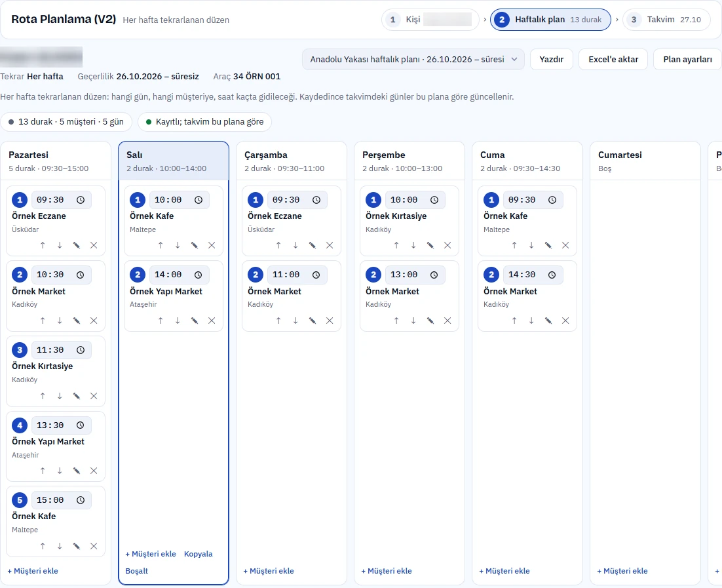The image size is (722, 588).
Task: Select the Çarşamba day column header
Action: [292, 161]
